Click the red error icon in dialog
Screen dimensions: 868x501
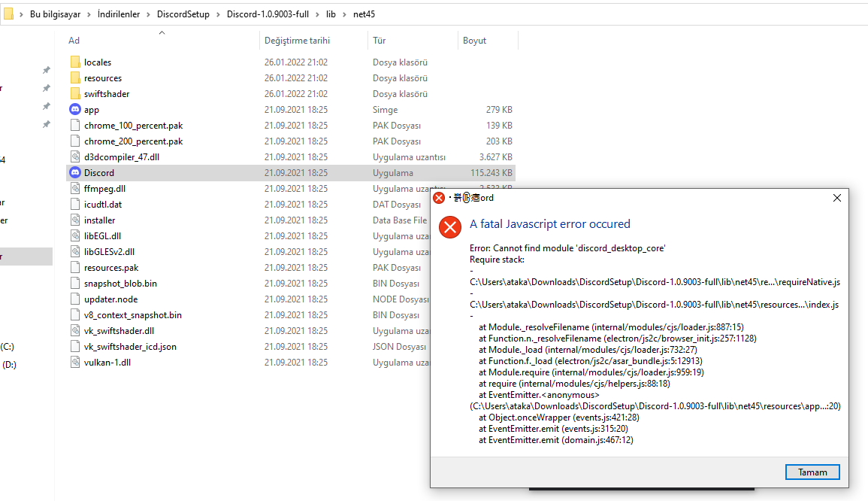coord(450,227)
